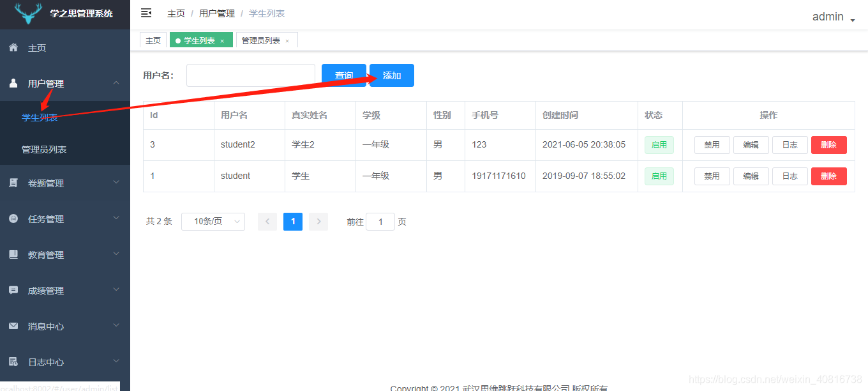This screenshot has height=391, width=868.
Task: Expand the 消息中心 menu chevron
Action: click(x=116, y=325)
